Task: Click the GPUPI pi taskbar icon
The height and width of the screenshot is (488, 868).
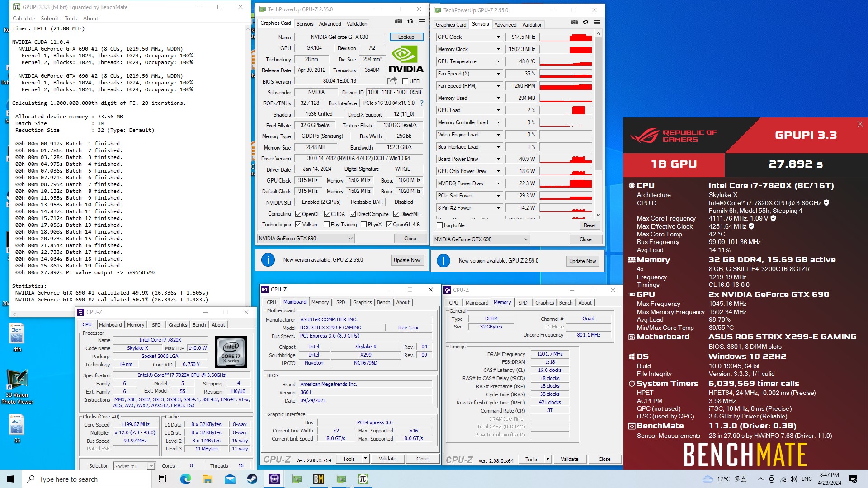Action: tap(363, 479)
